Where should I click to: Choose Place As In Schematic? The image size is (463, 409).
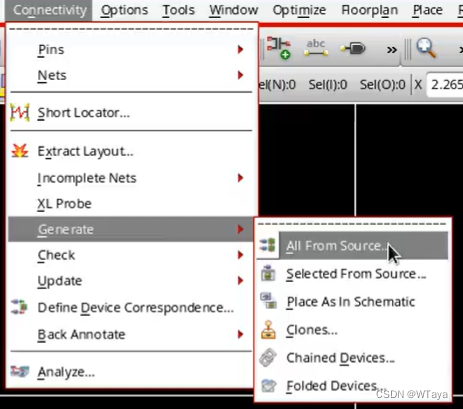point(353,302)
